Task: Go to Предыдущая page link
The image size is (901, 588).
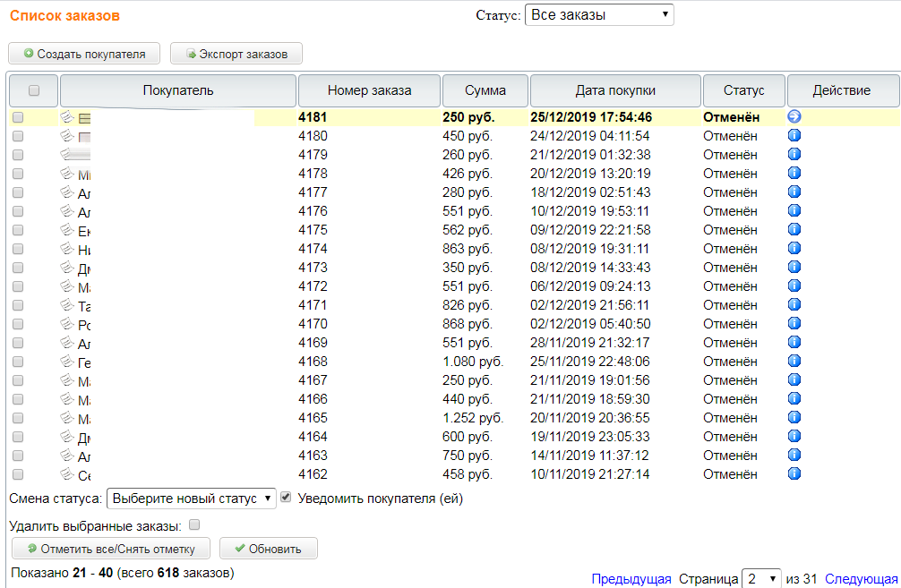Action: [631, 579]
